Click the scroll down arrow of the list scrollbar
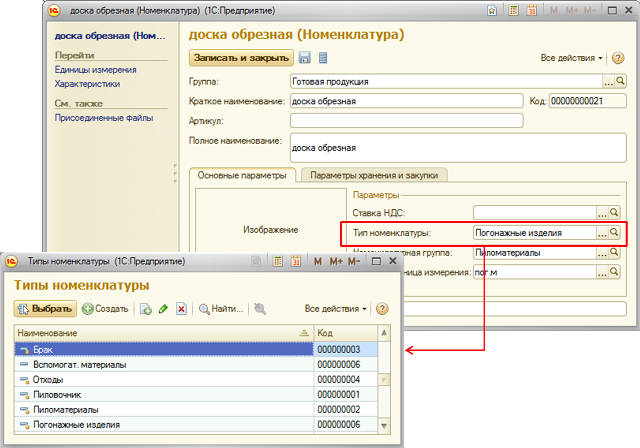Image resolution: width=640 pixels, height=448 pixels. [384, 426]
